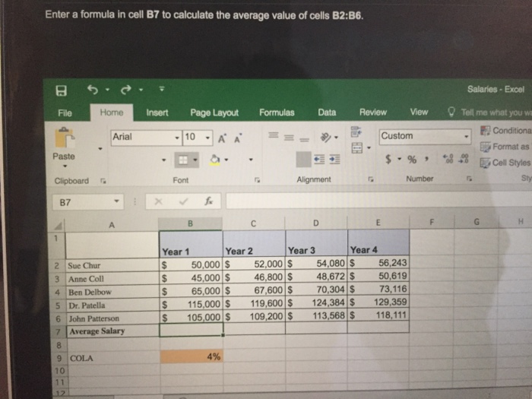Click the Paste clipboard icon
This screenshot has height=399, width=532.
pos(64,138)
